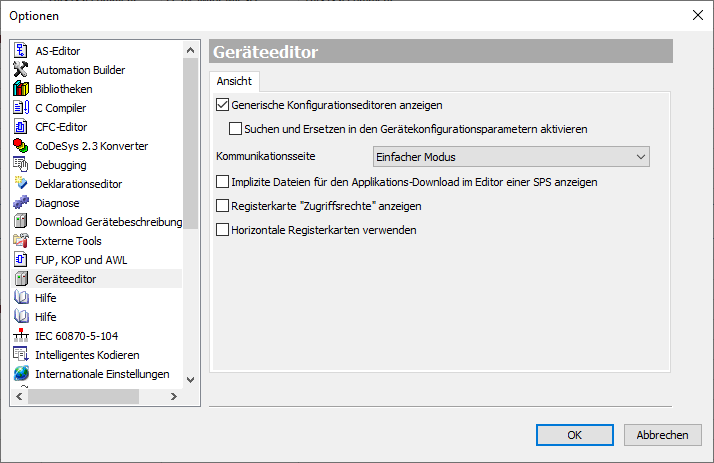Confirm with the OK button
This screenshot has height=463, width=714.
pos(574,435)
